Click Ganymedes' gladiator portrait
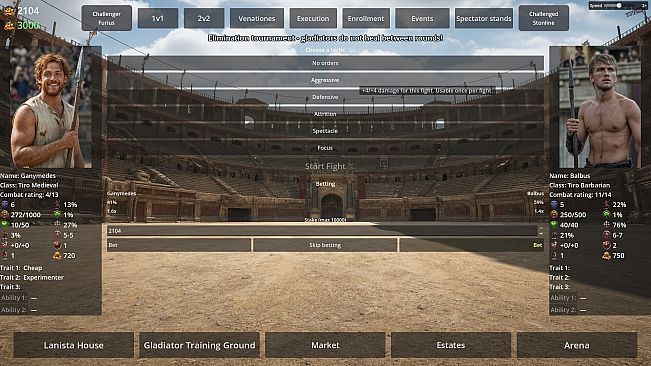Viewport: 651px width, 366px height. pos(51,107)
